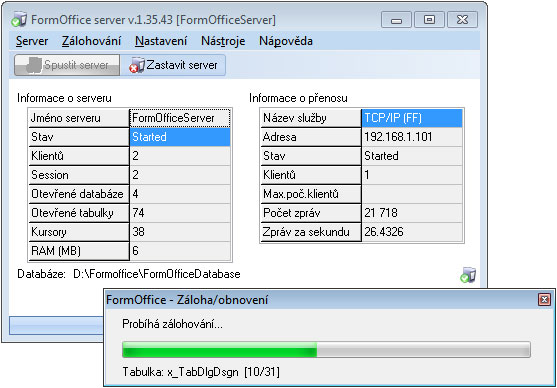The width and height of the screenshot is (557, 388).
Task: Click the Klientů value 1 in transfer info
Action: pyautogui.click(x=412, y=175)
